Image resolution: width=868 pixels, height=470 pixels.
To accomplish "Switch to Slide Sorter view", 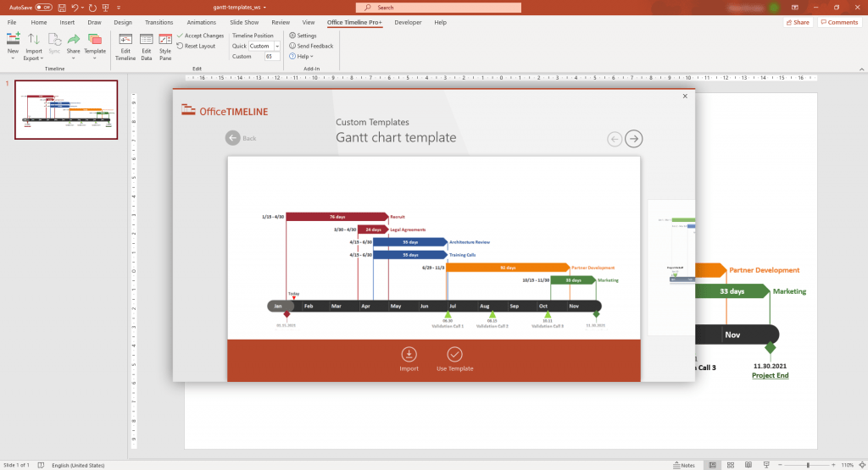I will [732, 465].
